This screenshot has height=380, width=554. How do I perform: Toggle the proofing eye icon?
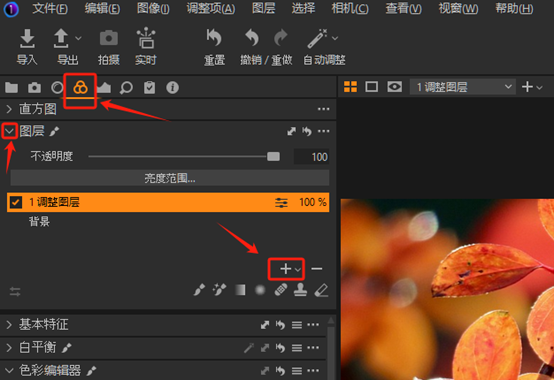click(x=394, y=87)
